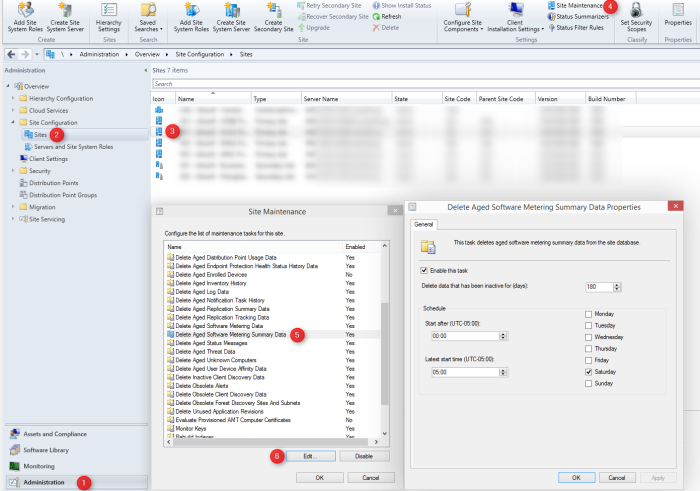Viewport: 700px width, 491px height.
Task: Click the Add Site System Roles ribbon icon in the Create group
Action: [x=25, y=17]
